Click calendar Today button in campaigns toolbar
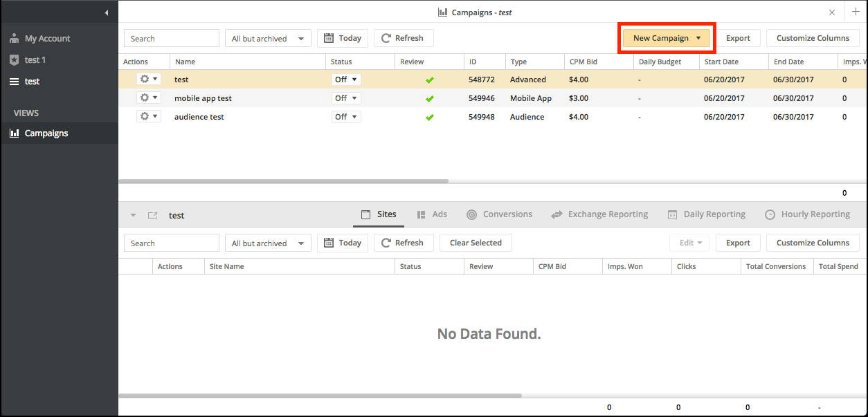 pos(343,38)
